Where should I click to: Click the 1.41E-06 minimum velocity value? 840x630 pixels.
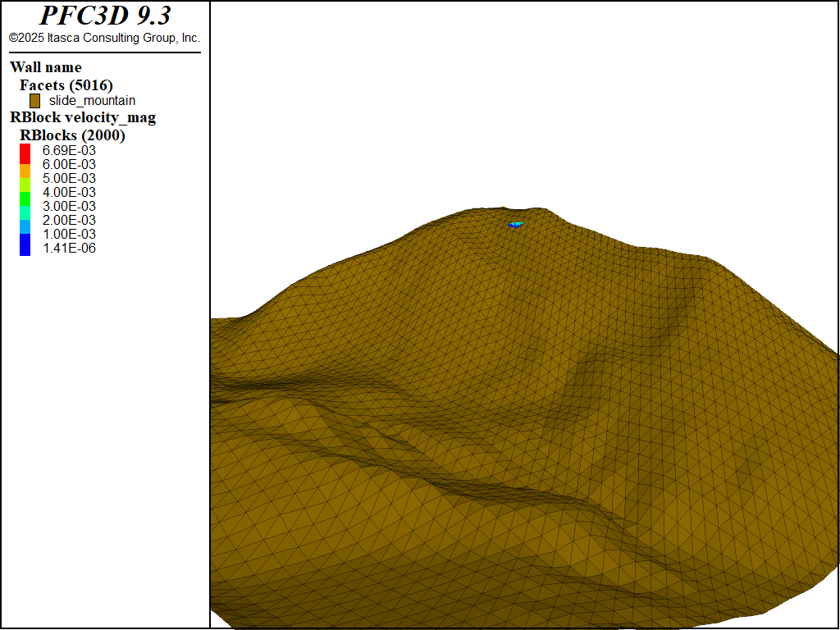pyautogui.click(x=69, y=248)
